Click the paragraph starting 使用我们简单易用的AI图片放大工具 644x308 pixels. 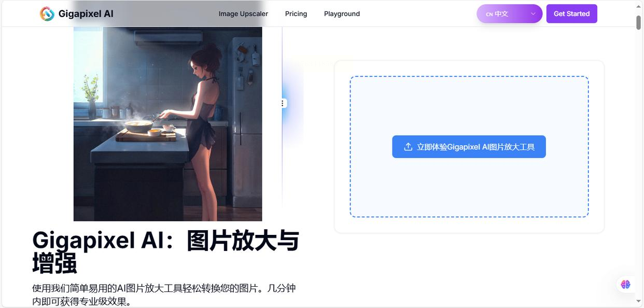coord(164,295)
